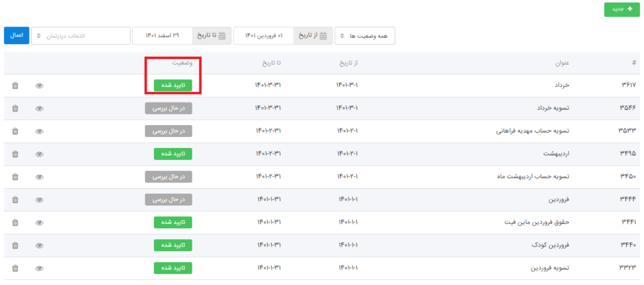Click the وضعیت column header
The height and width of the screenshot is (285, 644).
coord(182,63)
